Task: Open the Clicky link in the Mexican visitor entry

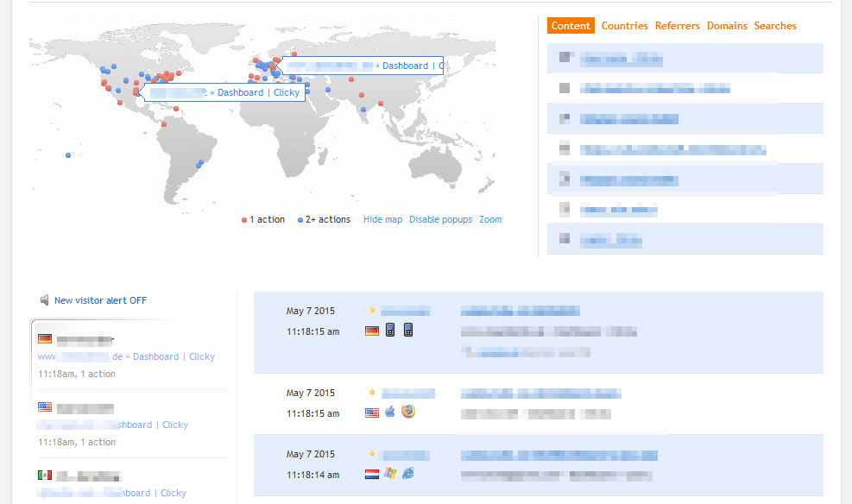Action: tap(174, 493)
